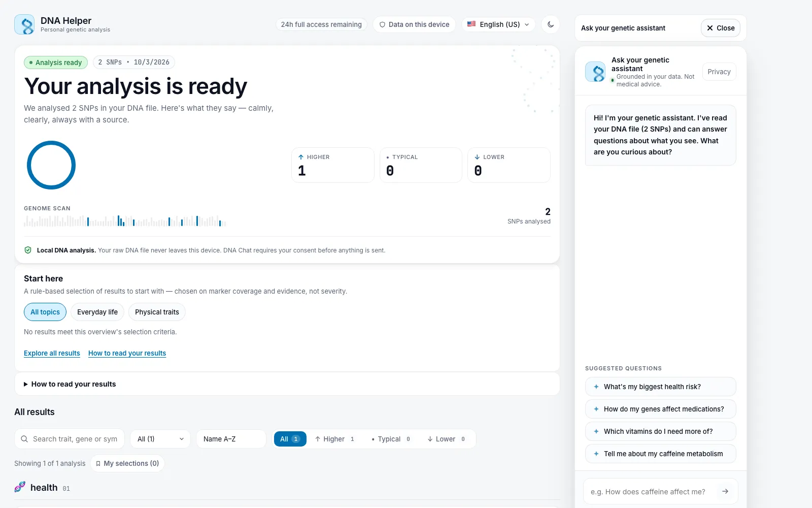Send the question with the arrow icon

click(725, 491)
